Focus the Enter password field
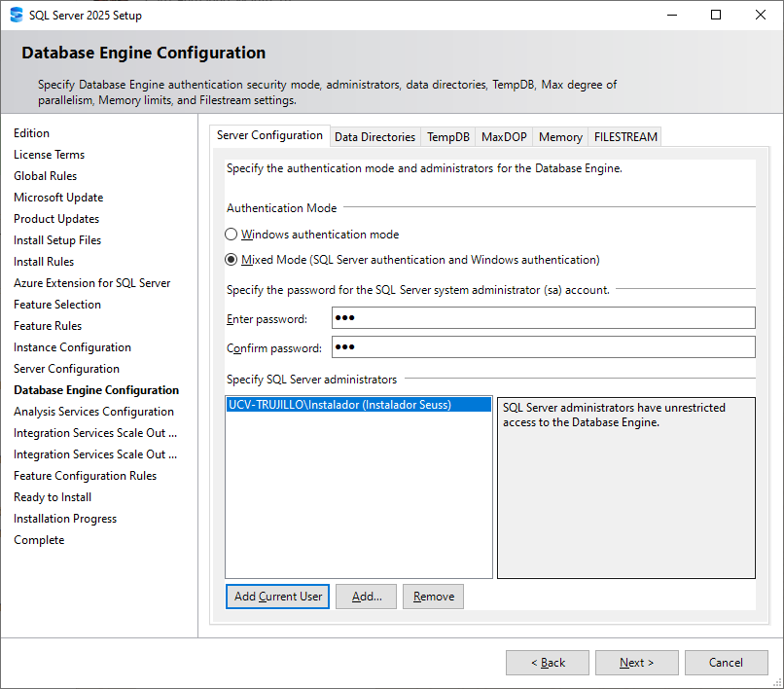 (x=544, y=317)
